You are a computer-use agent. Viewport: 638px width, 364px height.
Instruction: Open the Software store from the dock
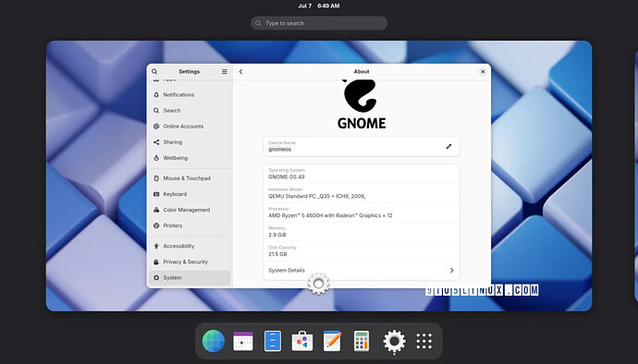[302, 341]
